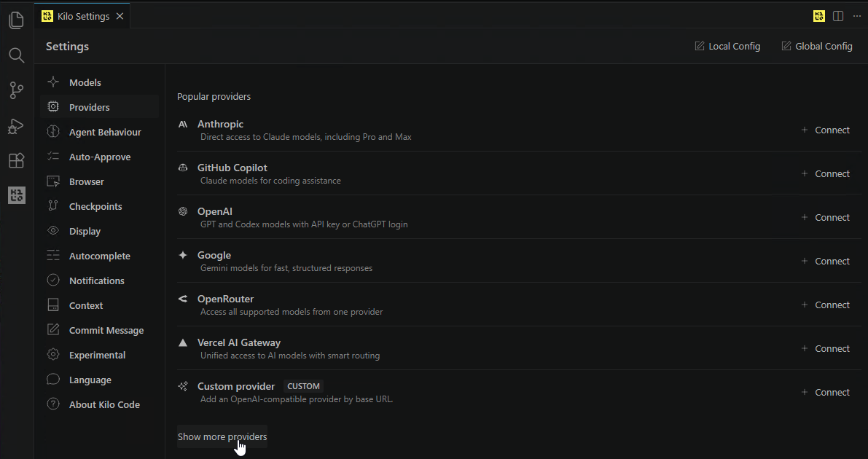The image size is (868, 459).
Task: Open Agent Behaviour settings
Action: coord(100,133)
